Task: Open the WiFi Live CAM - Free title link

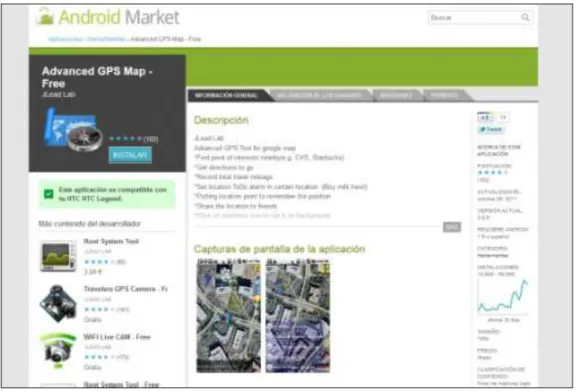Action: click(x=117, y=337)
